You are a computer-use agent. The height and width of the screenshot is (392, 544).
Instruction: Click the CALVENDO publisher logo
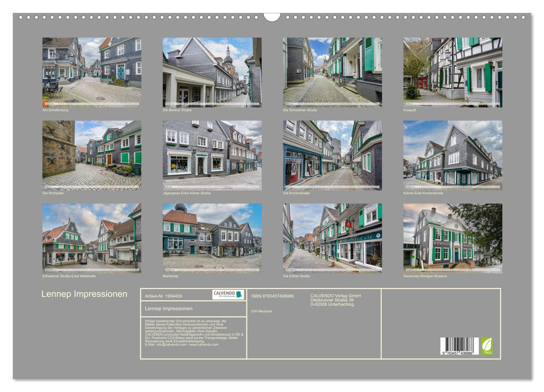[x=226, y=294]
